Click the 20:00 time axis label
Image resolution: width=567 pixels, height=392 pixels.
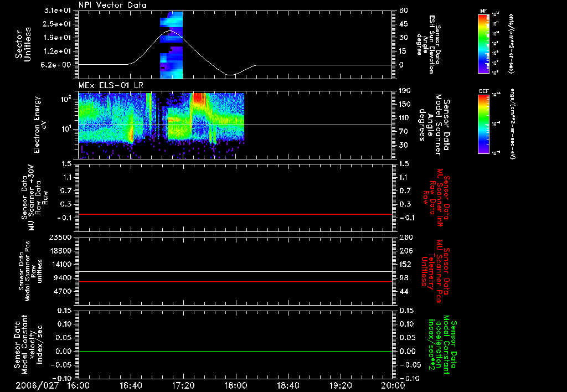(393, 385)
